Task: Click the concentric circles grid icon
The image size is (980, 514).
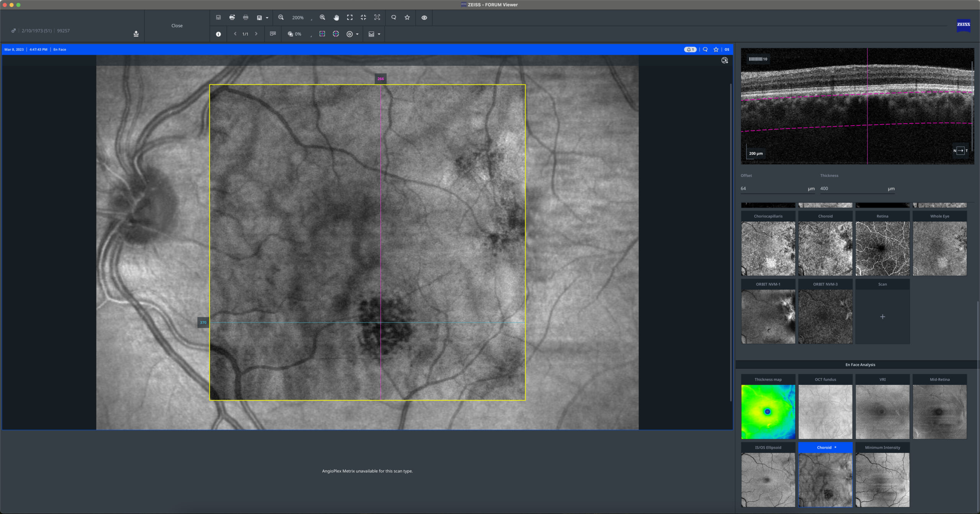Action: (x=350, y=34)
